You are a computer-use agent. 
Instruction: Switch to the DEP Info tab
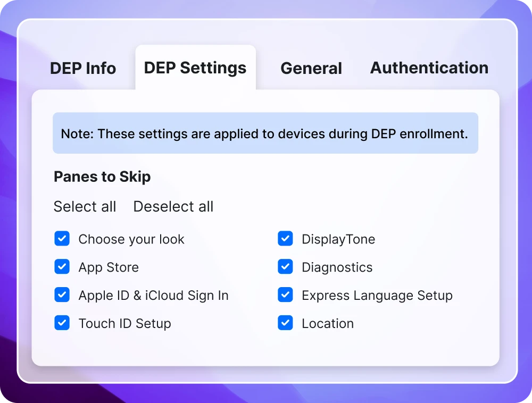[x=83, y=68]
